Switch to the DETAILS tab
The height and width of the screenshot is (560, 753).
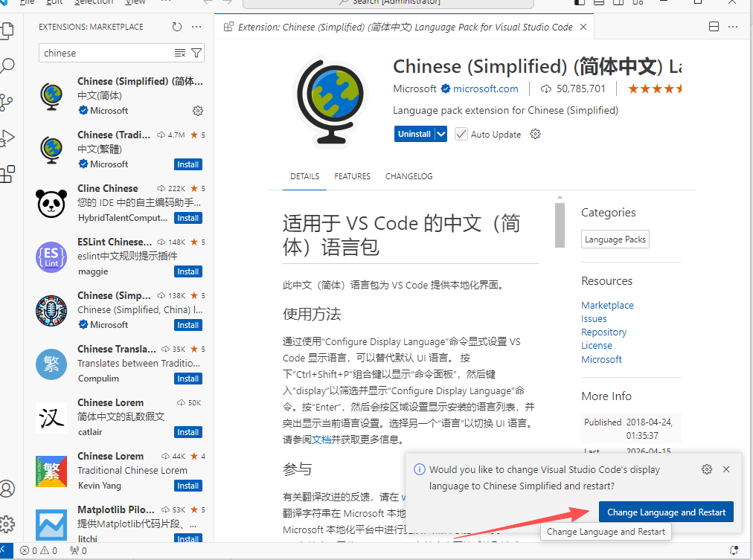[x=304, y=176]
